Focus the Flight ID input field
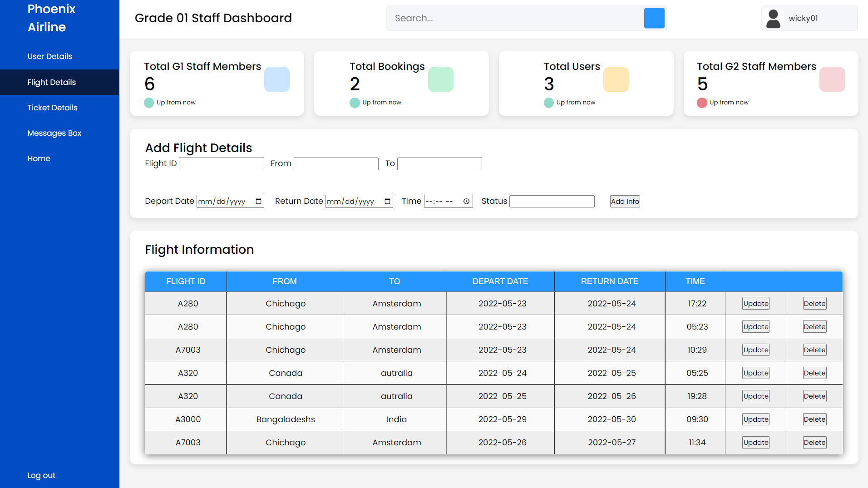 pos(222,164)
